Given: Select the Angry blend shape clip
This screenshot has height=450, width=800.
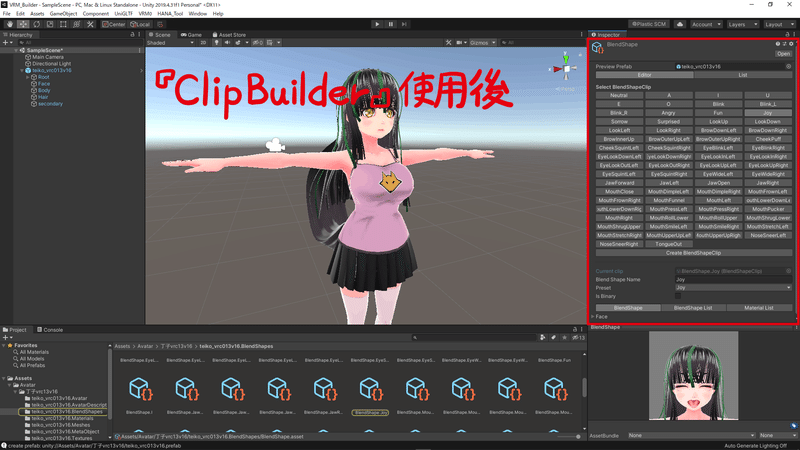Looking at the screenshot, I should [668, 113].
